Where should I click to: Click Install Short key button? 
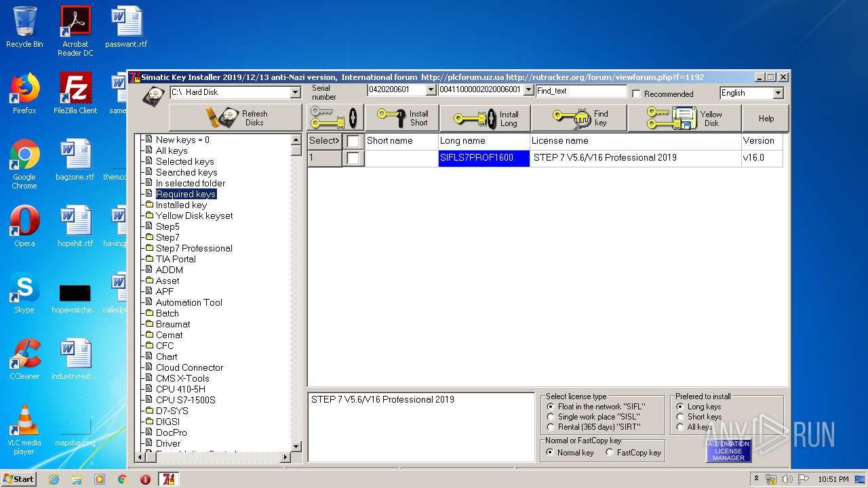point(402,118)
